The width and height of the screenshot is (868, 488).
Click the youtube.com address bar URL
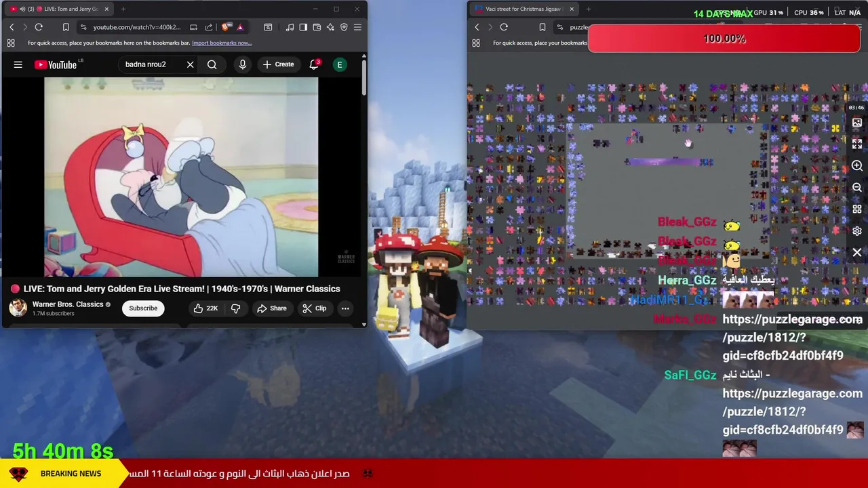tap(137, 27)
